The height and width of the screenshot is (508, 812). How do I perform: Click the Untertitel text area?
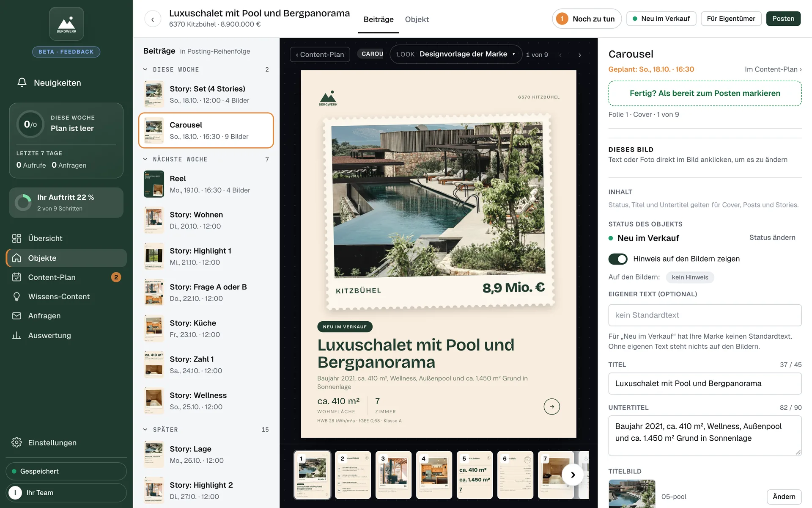click(x=705, y=436)
